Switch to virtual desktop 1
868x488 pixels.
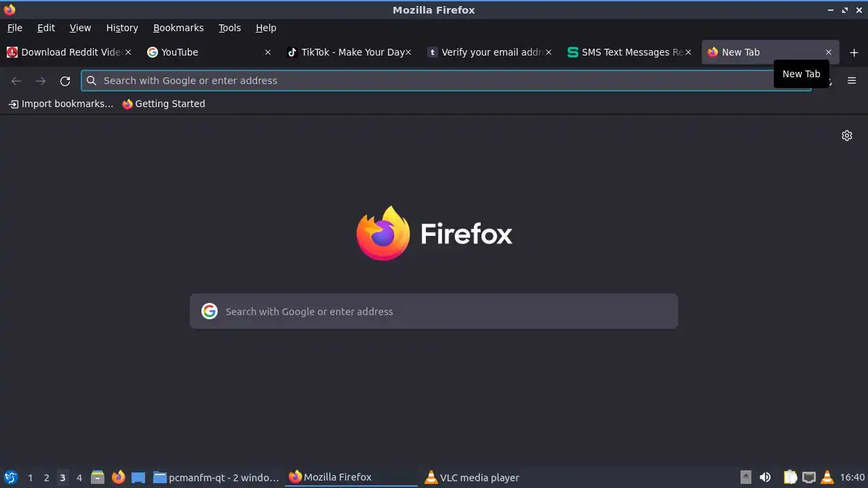click(30, 477)
